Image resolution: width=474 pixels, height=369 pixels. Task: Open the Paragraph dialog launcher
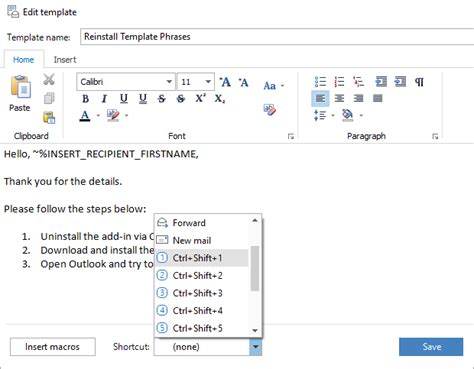click(435, 136)
